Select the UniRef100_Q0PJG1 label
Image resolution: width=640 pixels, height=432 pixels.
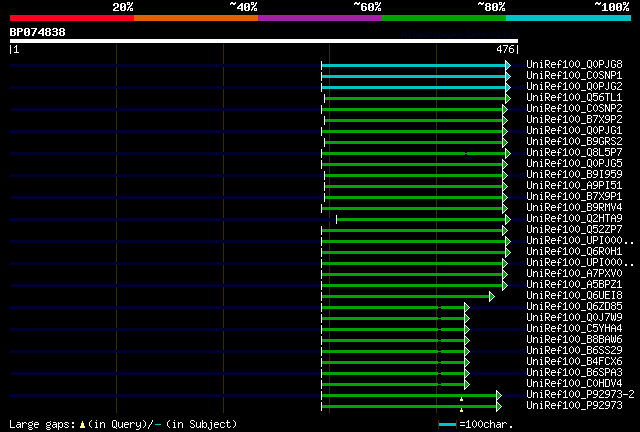(x=574, y=131)
